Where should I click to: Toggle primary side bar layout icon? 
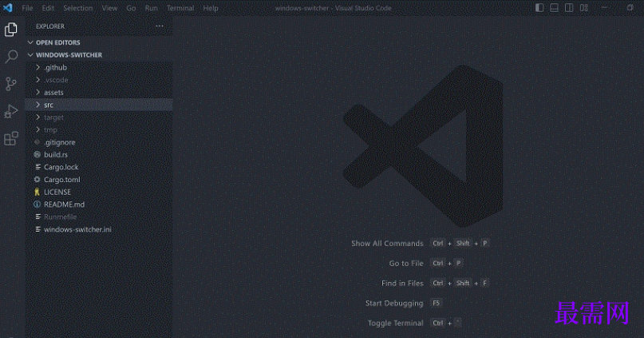539,8
